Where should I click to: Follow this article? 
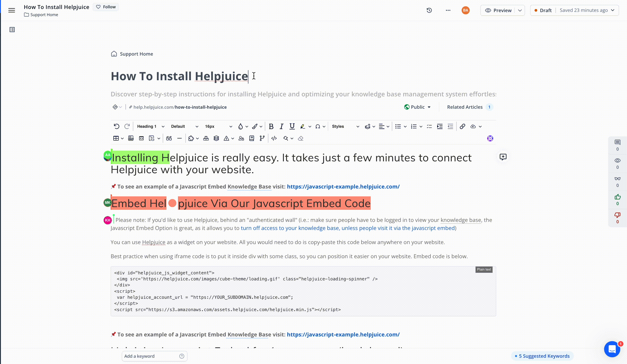106,7
